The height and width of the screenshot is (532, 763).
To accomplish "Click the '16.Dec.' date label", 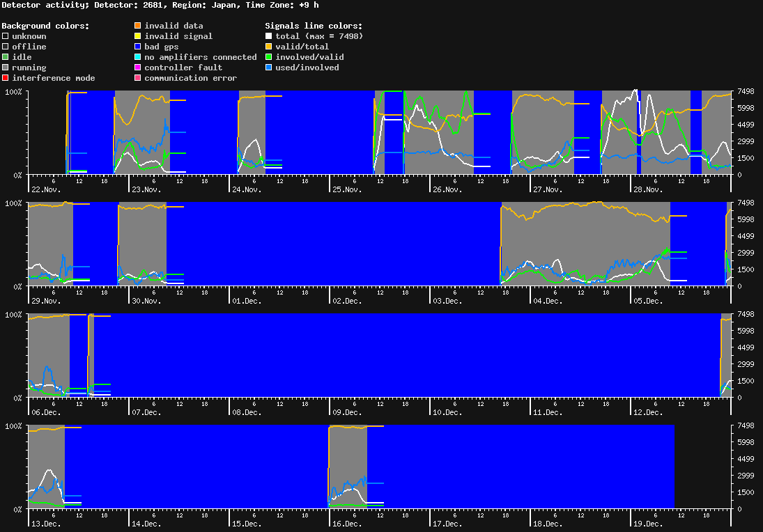I will (x=347, y=524).
